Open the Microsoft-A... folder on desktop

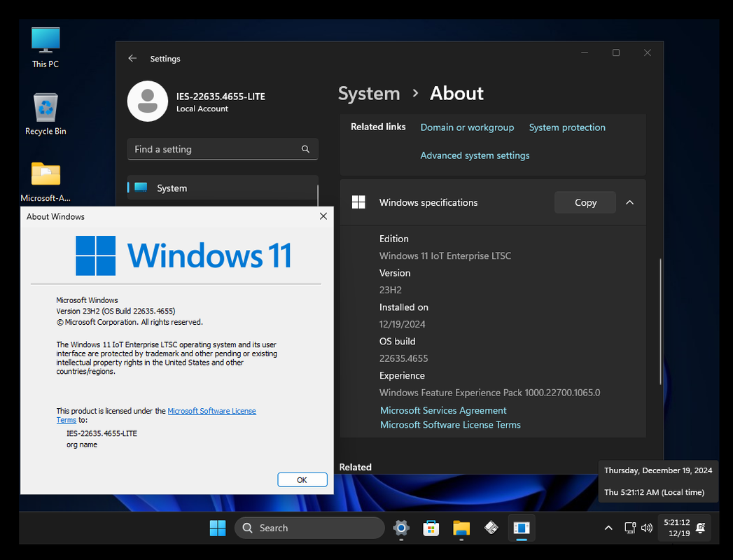click(x=46, y=182)
